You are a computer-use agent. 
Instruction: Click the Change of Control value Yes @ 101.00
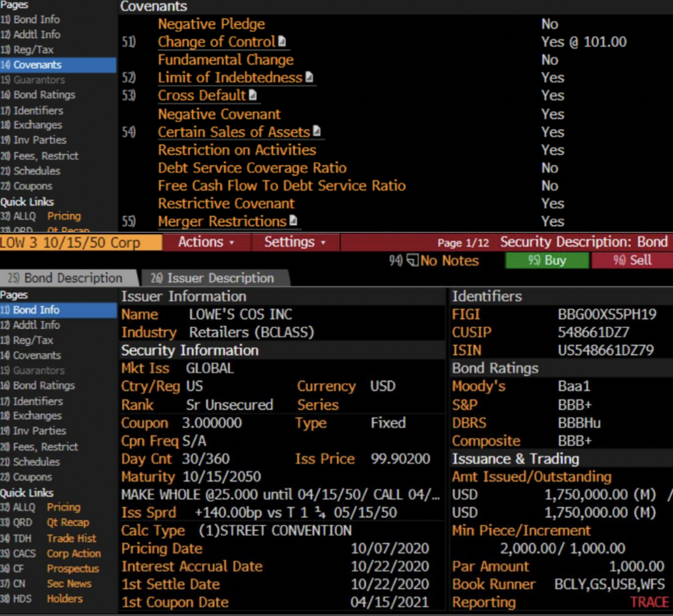pos(584,41)
